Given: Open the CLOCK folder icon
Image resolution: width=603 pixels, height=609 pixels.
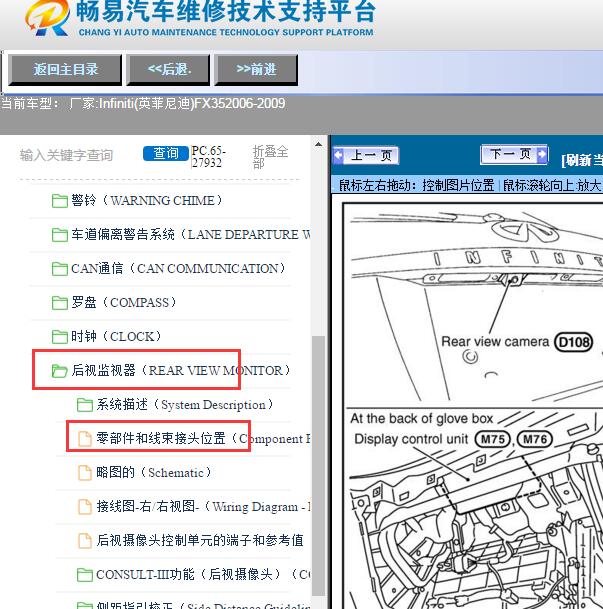Looking at the screenshot, I should point(60,336).
